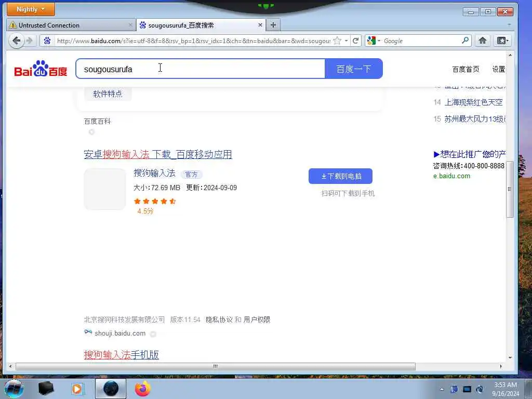Viewport: 532px width, 399px height.
Task: Click the Google search input box
Action: pos(421,41)
